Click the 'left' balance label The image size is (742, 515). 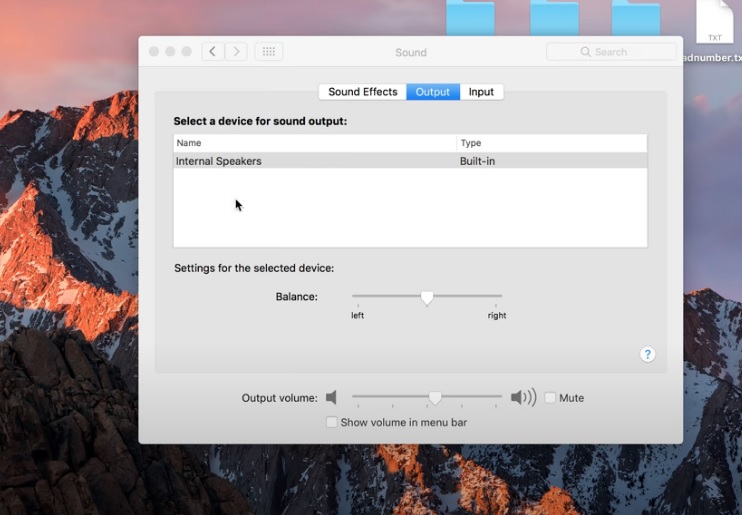coord(357,315)
